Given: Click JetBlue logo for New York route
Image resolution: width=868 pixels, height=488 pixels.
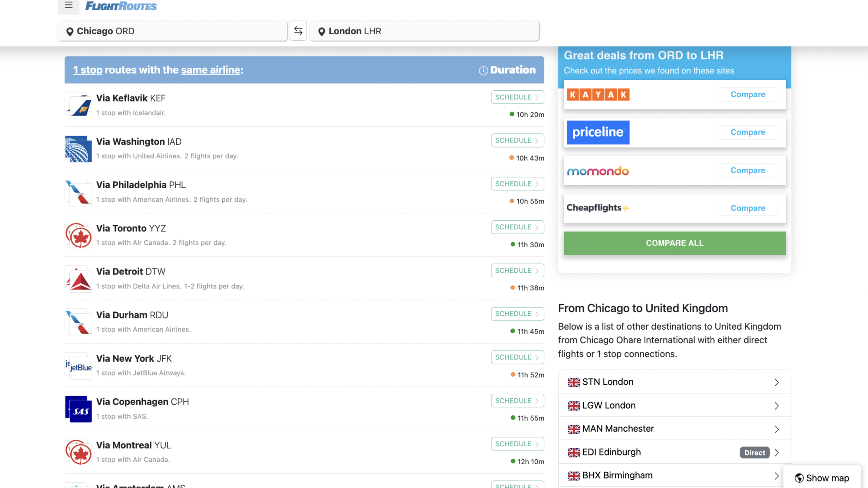Looking at the screenshot, I should (79, 366).
